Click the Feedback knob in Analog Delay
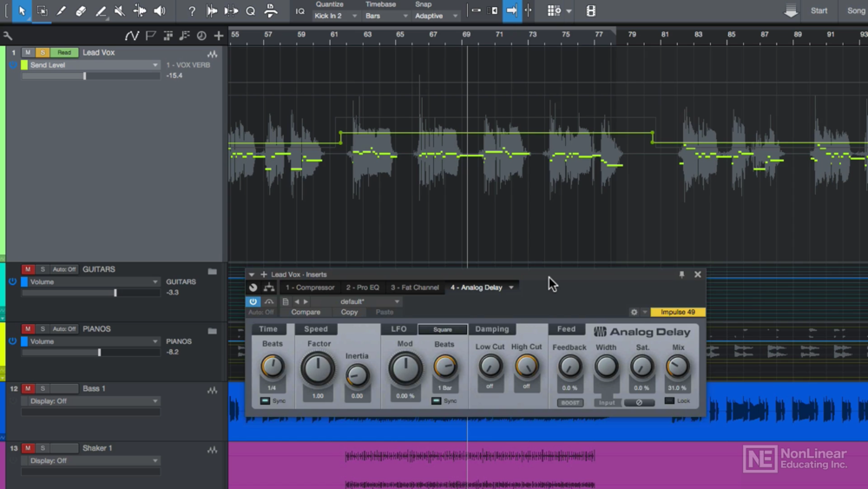Screen dimensions: 868x489 (569, 367)
